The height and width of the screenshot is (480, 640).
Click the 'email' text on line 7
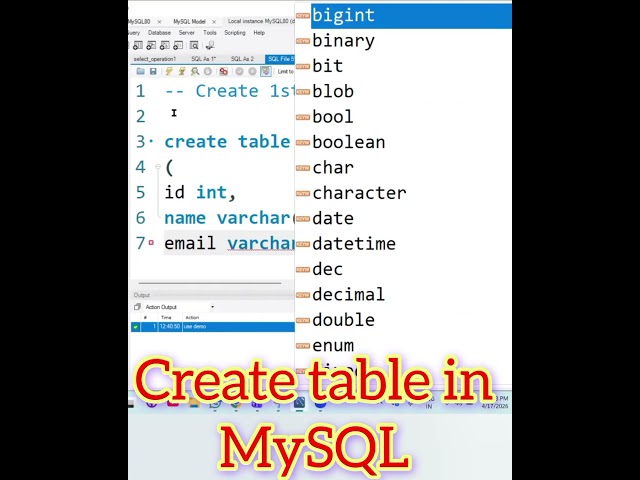pos(190,243)
